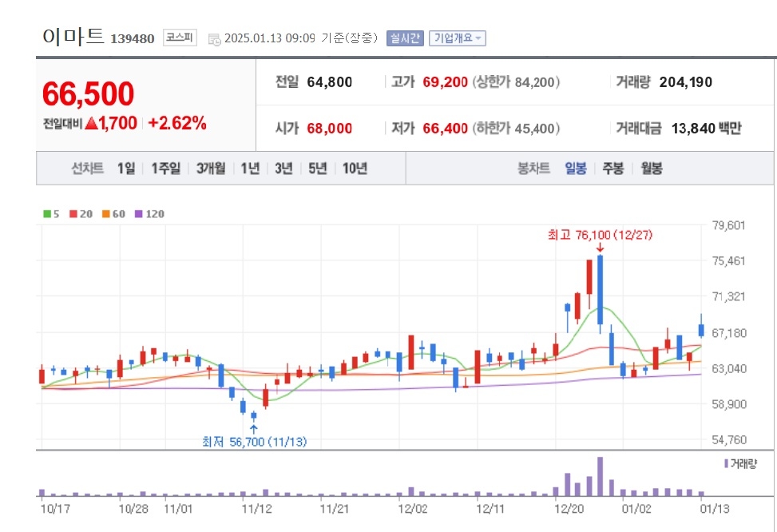The width and height of the screenshot is (777, 532).
Task: Click the purple 120-day moving average swatch
Action: click(139, 214)
